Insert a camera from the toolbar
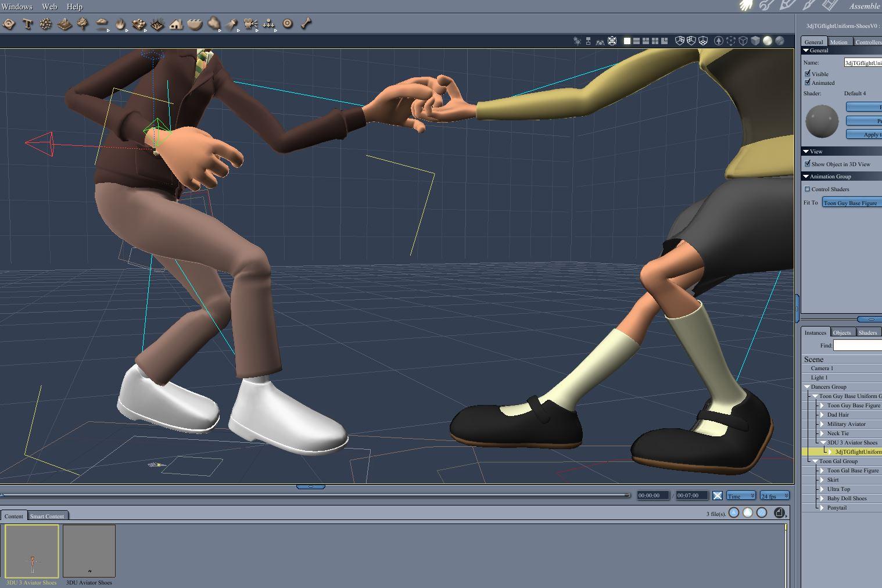The image size is (882, 588). [250, 24]
